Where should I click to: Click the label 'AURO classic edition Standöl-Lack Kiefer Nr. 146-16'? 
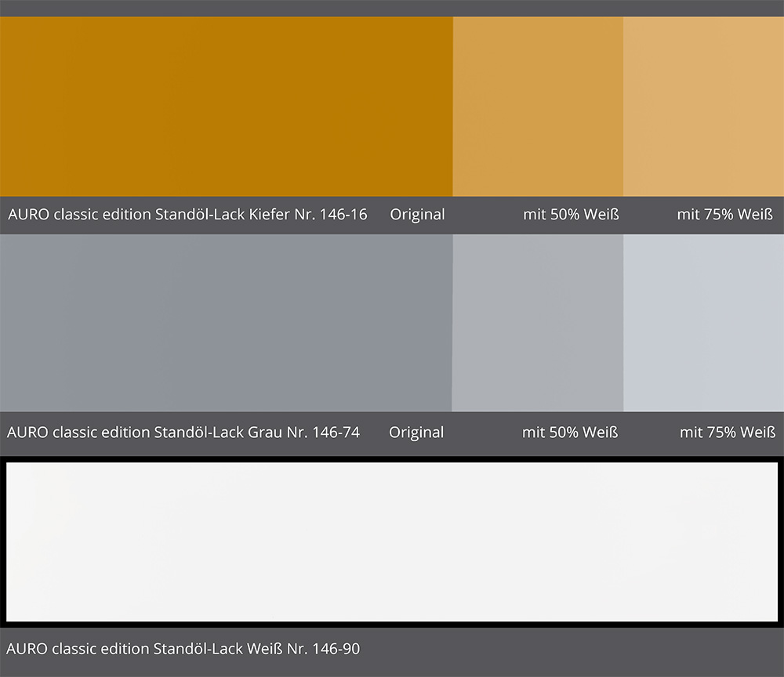click(187, 215)
